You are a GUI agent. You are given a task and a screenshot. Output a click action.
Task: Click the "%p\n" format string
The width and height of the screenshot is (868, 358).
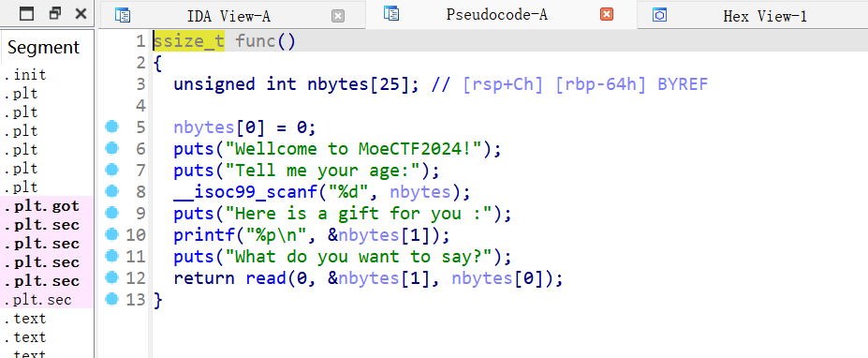(x=275, y=235)
